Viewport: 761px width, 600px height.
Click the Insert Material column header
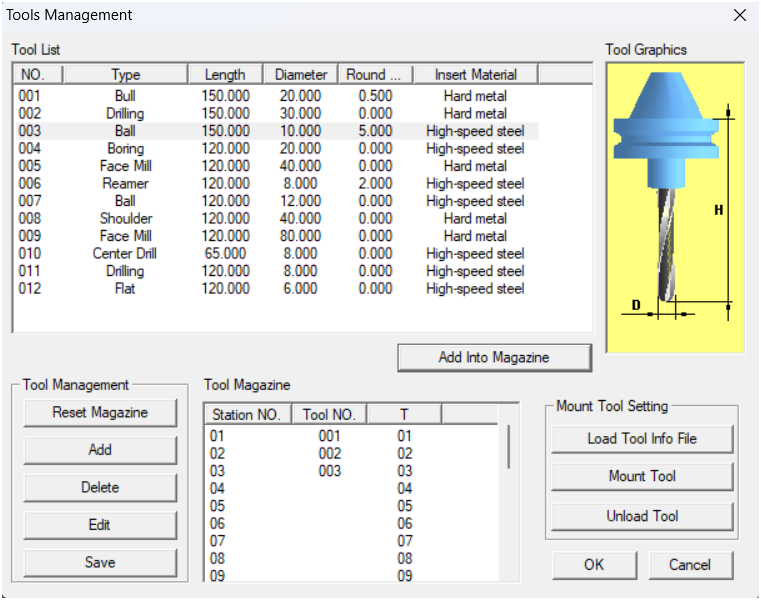(x=476, y=75)
